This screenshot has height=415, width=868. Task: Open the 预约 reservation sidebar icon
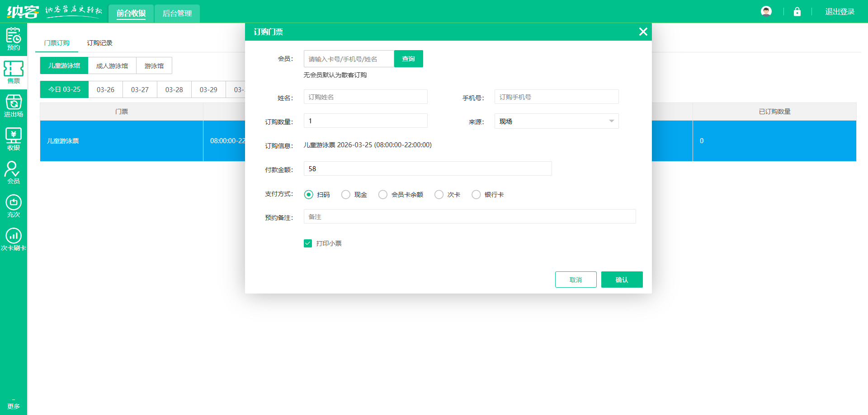14,39
